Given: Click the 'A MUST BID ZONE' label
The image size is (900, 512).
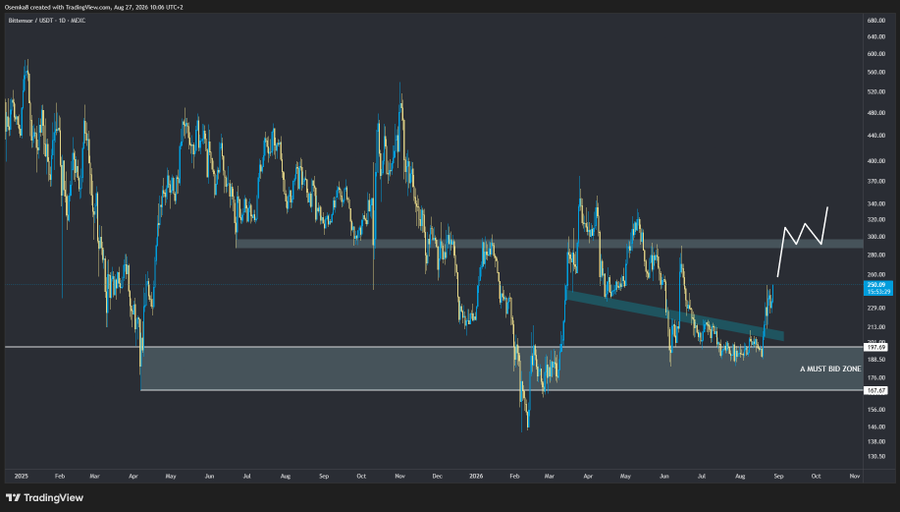Looking at the screenshot, I should tap(830, 369).
